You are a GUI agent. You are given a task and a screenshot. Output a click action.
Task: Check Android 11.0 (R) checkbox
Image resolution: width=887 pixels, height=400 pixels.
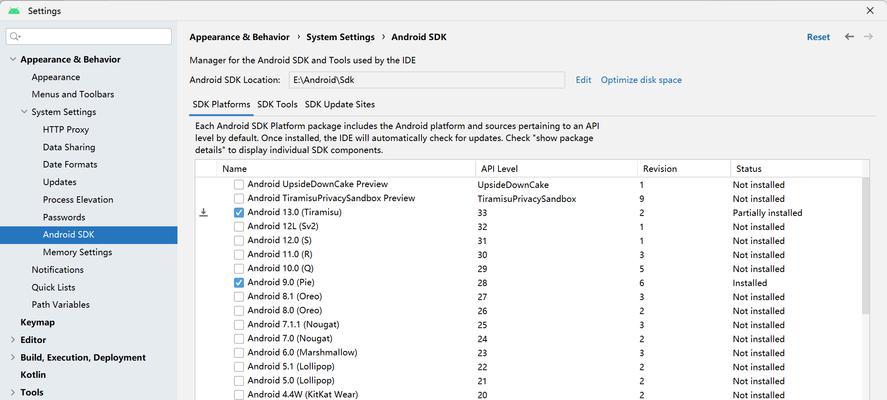(x=239, y=255)
